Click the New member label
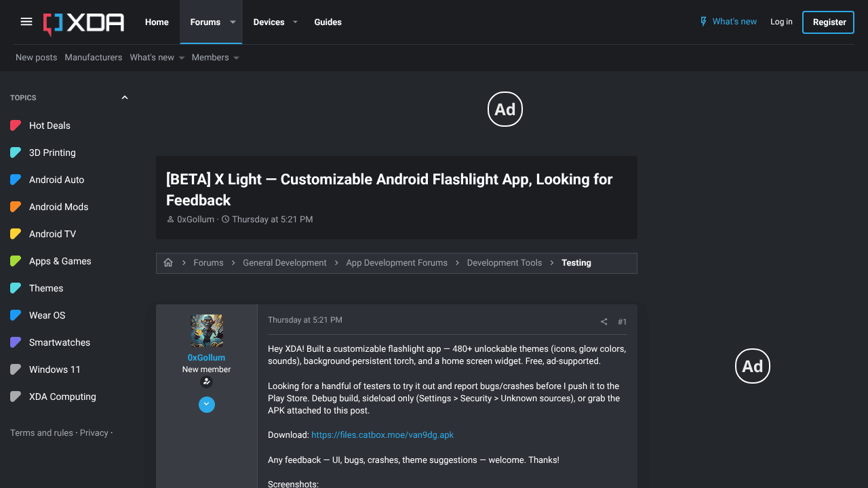The width and height of the screenshot is (868, 488). [x=207, y=369]
